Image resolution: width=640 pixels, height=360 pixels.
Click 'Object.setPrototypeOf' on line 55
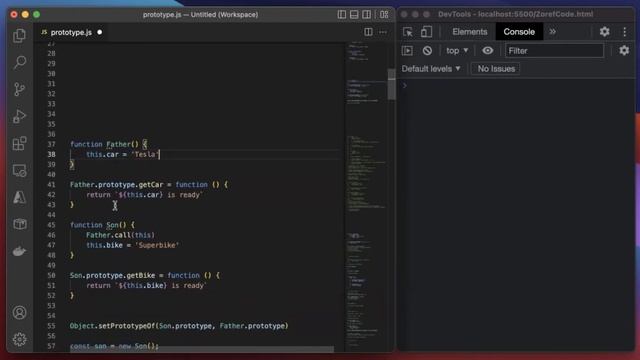click(x=112, y=326)
